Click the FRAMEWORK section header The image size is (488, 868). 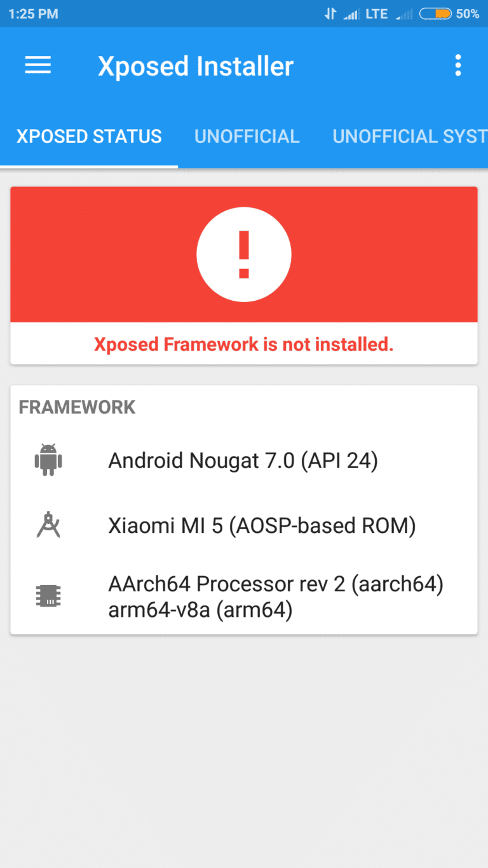[77, 406]
